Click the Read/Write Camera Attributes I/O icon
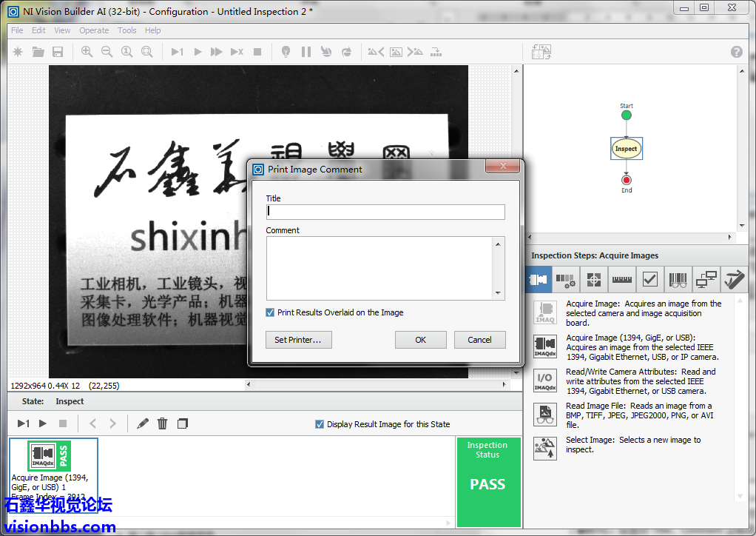 545,381
